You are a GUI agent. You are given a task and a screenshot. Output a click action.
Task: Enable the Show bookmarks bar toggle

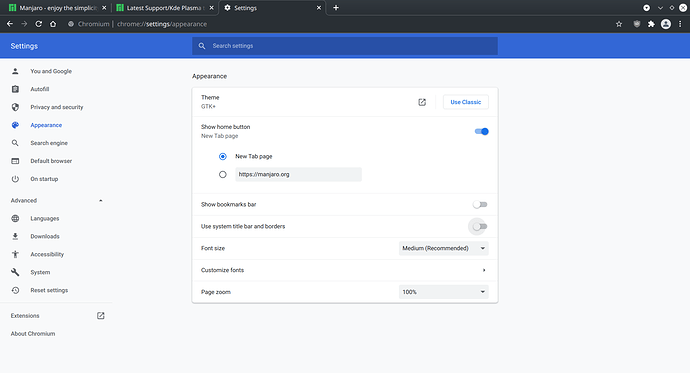coord(480,205)
